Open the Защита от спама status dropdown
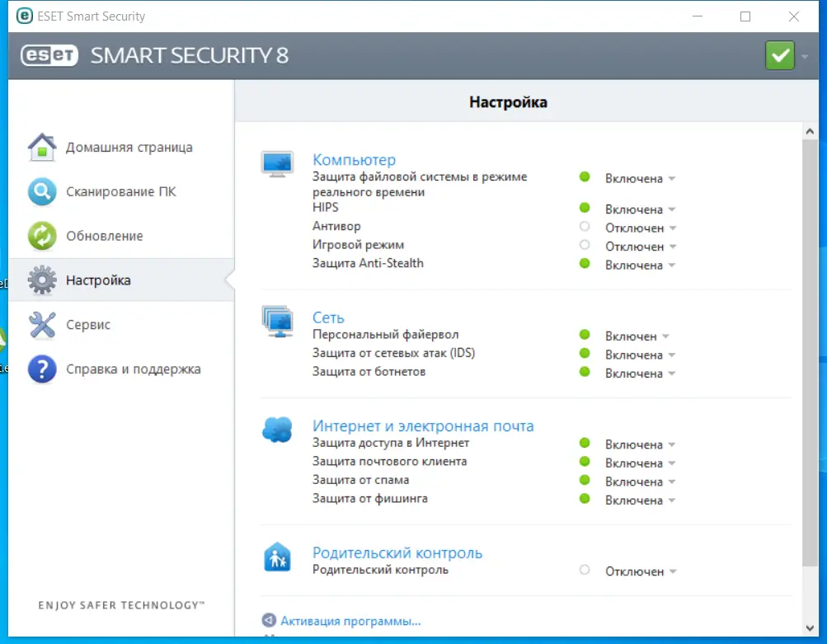 click(640, 482)
